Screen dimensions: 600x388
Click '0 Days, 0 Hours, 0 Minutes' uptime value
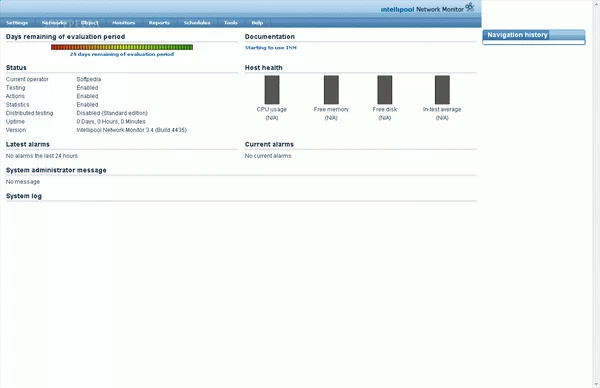[111, 121]
